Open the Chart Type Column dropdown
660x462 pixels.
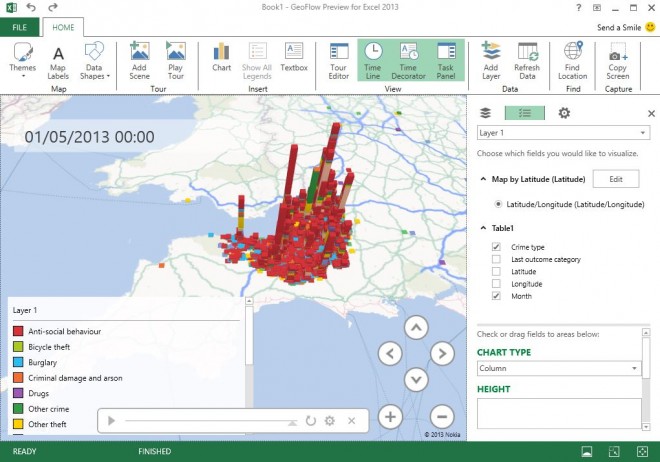[x=559, y=368]
